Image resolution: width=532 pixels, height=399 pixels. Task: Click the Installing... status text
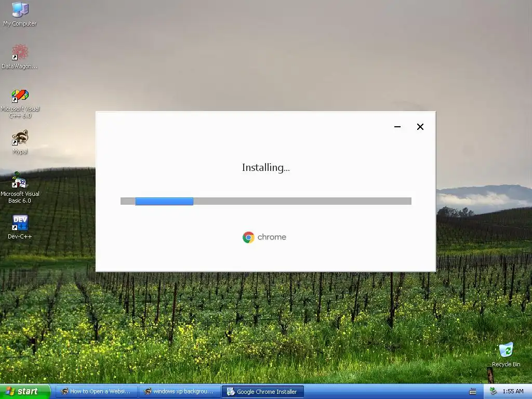tap(265, 168)
